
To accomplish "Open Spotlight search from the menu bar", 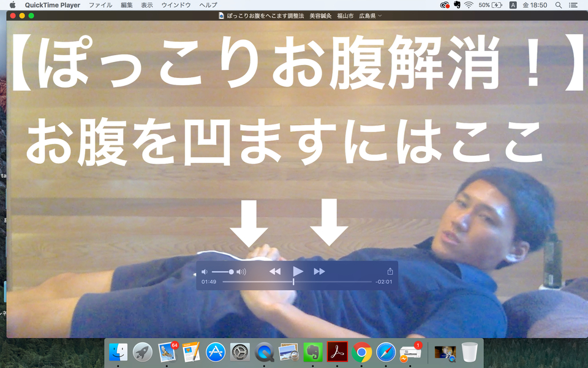I will point(558,5).
